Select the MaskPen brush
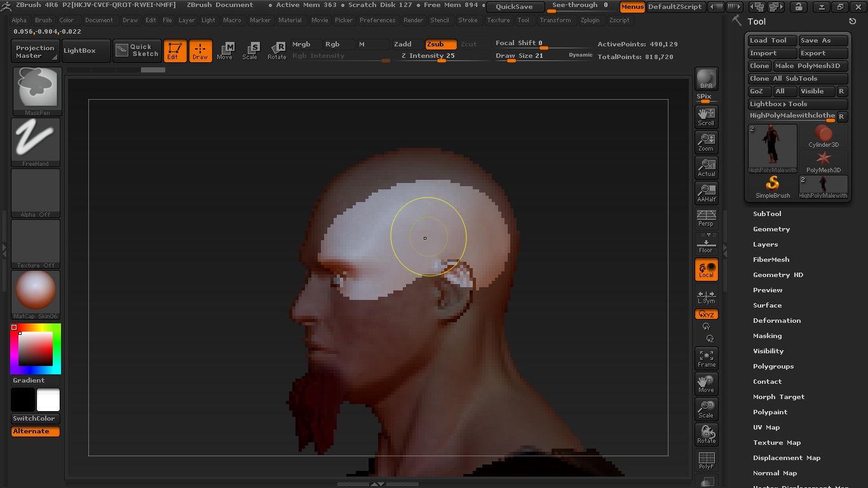 pos(35,89)
